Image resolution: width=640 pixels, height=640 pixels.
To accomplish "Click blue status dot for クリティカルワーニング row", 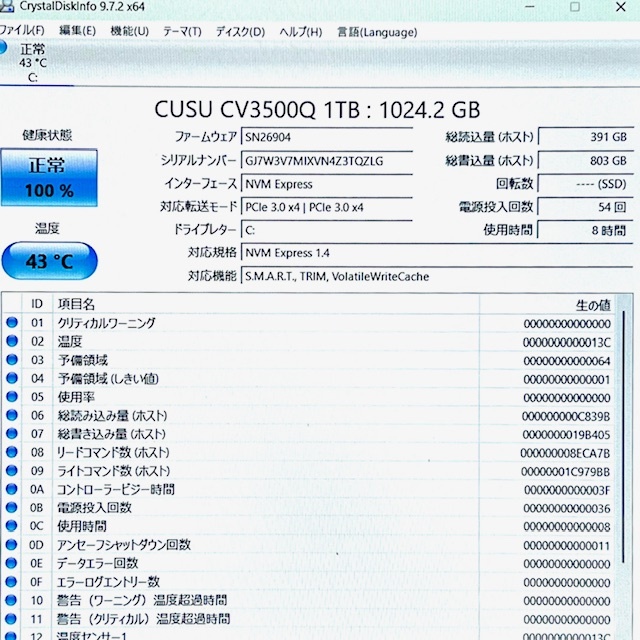I will click(12, 323).
